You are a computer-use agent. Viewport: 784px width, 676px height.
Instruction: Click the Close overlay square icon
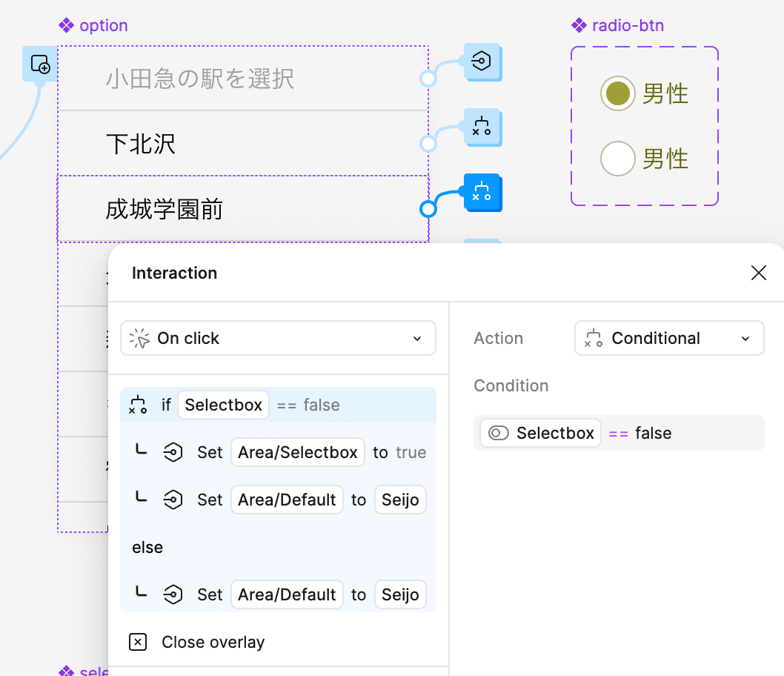[x=137, y=643]
